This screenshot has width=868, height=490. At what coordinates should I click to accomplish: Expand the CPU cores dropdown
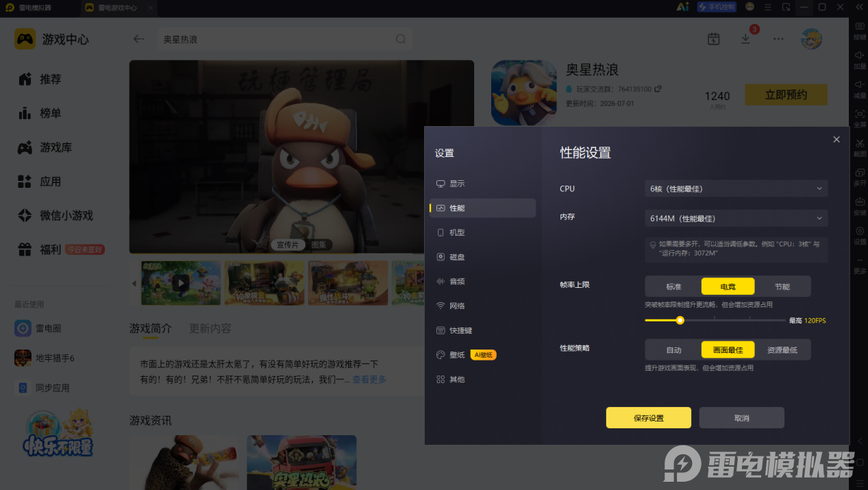point(736,188)
